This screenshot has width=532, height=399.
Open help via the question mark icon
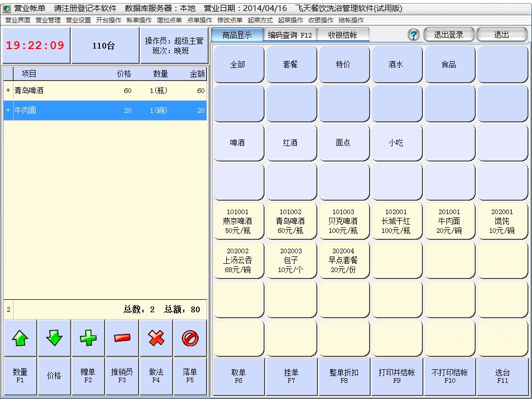pyautogui.click(x=413, y=35)
